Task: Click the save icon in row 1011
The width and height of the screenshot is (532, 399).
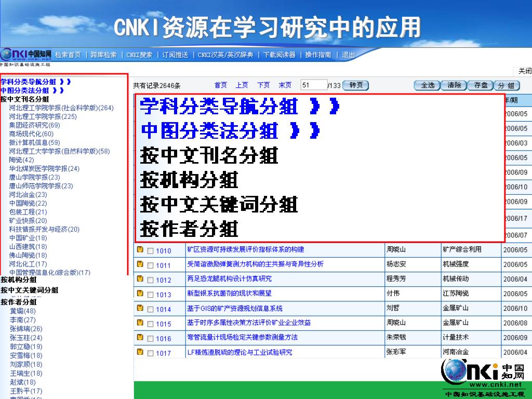Action: [140, 264]
